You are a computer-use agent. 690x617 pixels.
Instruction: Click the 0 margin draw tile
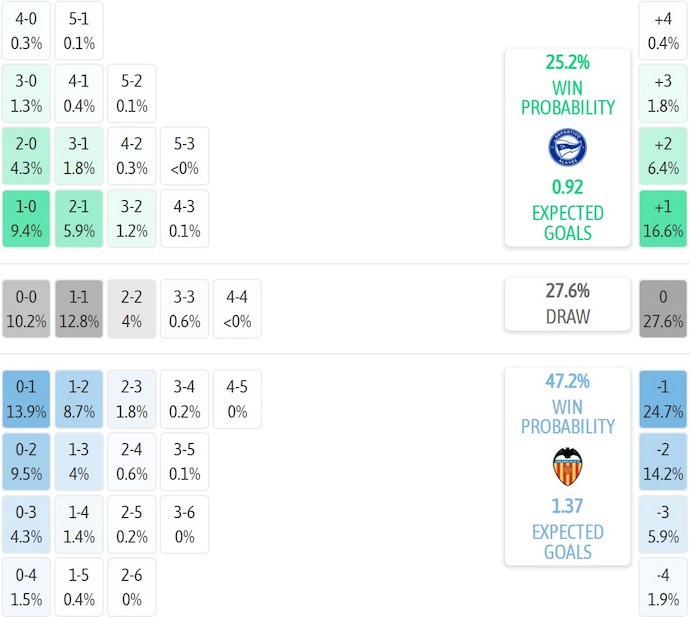coord(663,309)
